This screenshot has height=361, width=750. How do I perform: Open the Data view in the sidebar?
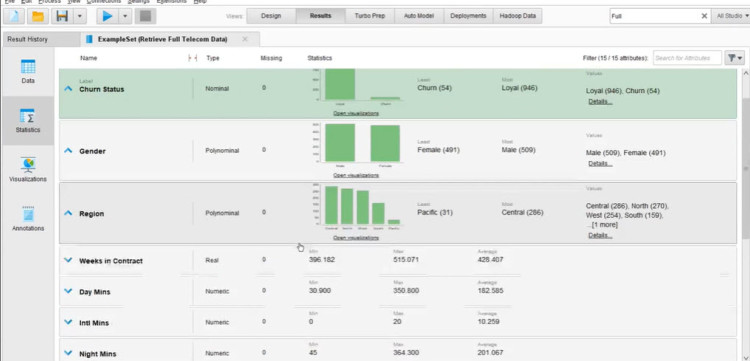(x=28, y=72)
